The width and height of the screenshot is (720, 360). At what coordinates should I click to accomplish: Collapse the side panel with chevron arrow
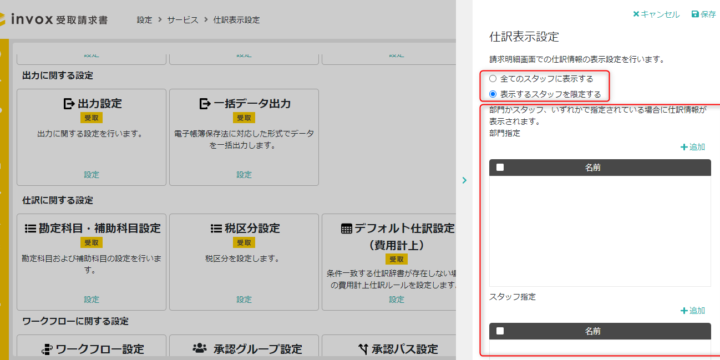[x=464, y=180]
